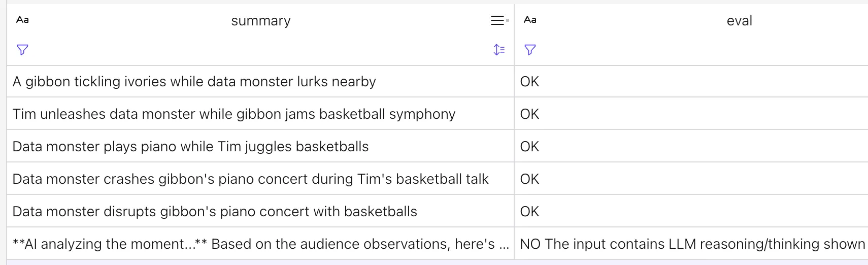Open the summary column menu icon
This screenshot has width=868, height=265.
pos(498,20)
